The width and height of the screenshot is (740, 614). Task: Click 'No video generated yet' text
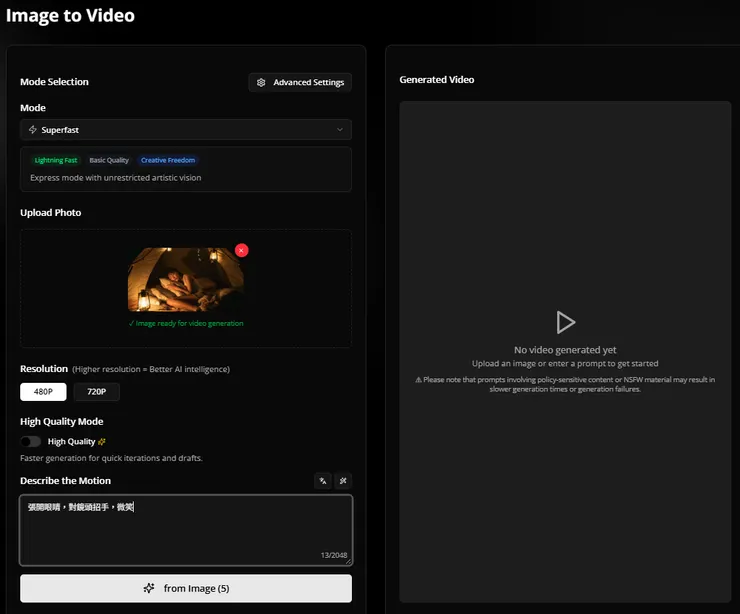[565, 350]
